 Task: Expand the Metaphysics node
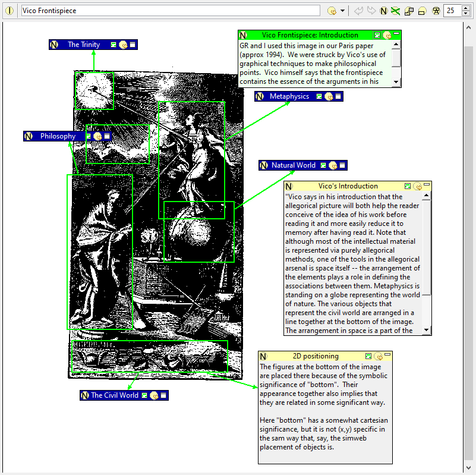(x=338, y=96)
